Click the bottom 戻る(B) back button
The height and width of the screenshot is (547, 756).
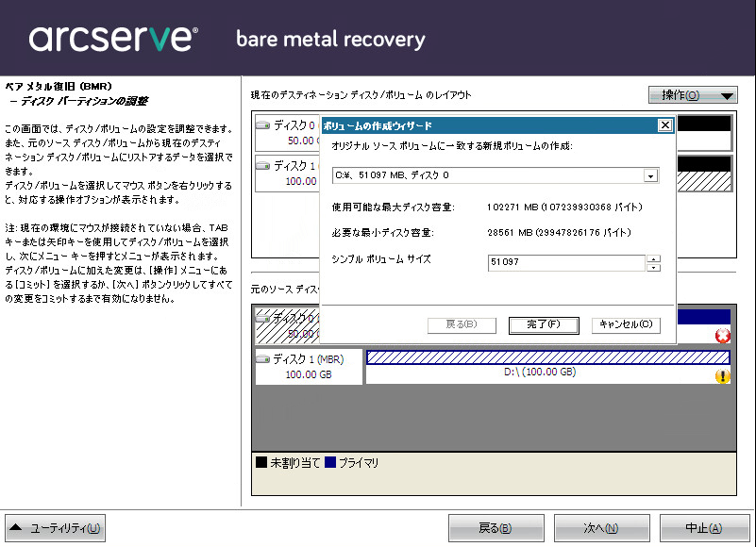click(496, 528)
